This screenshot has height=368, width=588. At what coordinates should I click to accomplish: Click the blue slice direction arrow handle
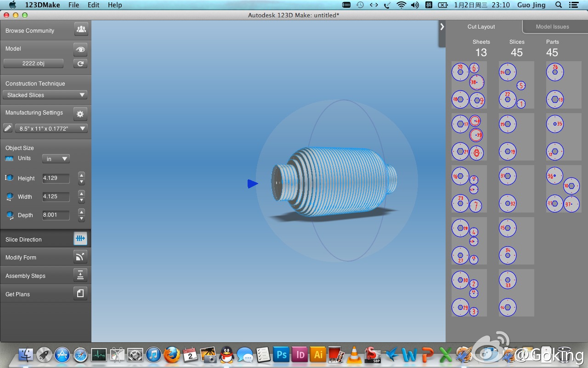253,184
